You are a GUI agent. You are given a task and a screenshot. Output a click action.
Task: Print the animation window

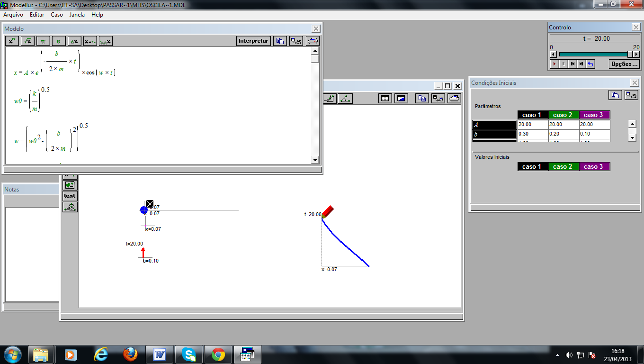coord(454,99)
